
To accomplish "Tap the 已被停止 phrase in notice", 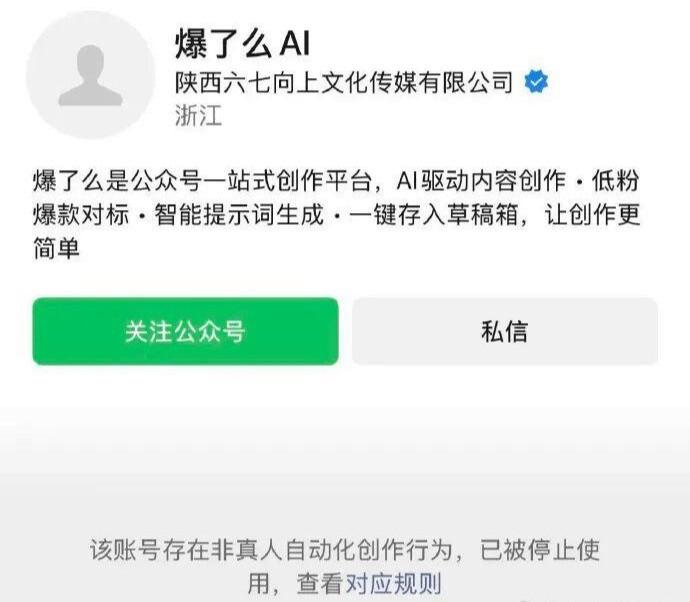I will coord(528,550).
